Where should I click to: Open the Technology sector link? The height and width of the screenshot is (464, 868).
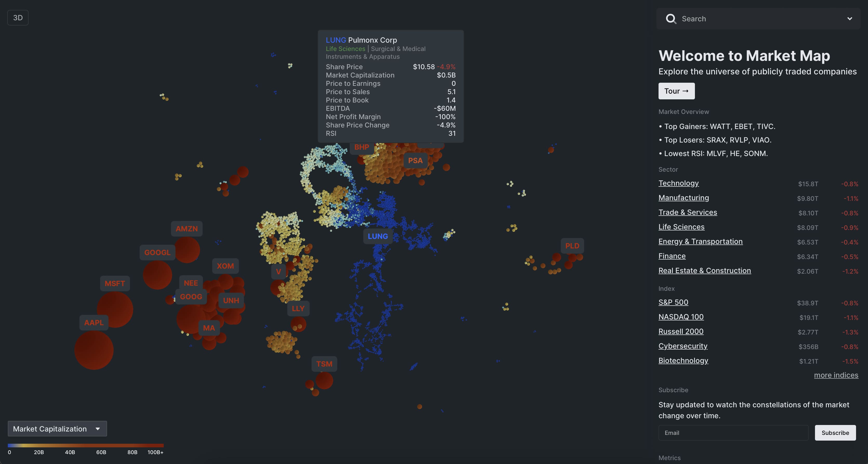(x=678, y=183)
